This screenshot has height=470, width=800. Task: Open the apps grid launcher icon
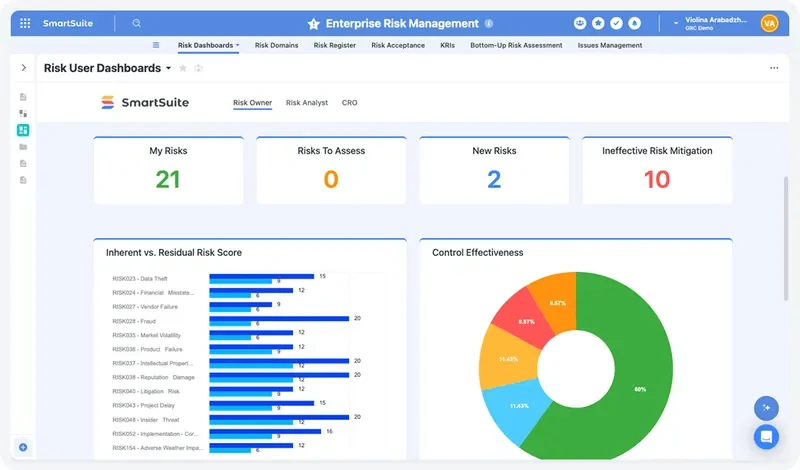click(x=25, y=23)
